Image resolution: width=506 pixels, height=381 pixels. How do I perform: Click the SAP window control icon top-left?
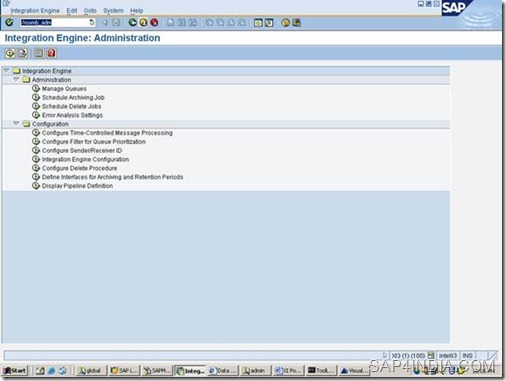(6, 3)
